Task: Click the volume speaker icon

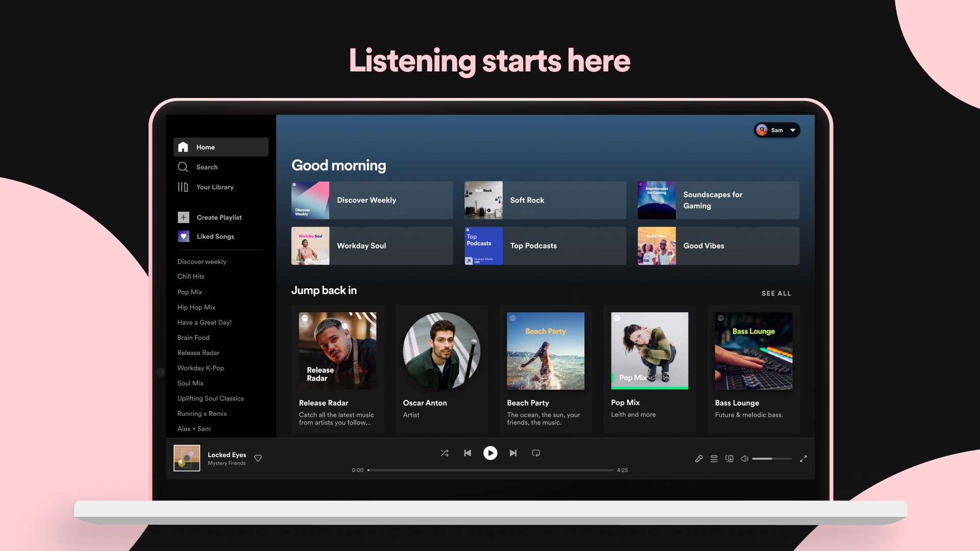Action: 744,458
